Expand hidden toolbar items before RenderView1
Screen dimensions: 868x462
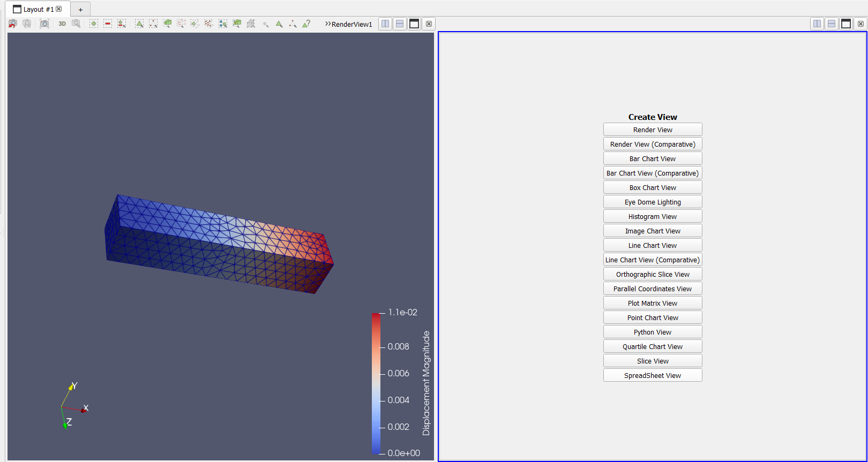click(327, 24)
